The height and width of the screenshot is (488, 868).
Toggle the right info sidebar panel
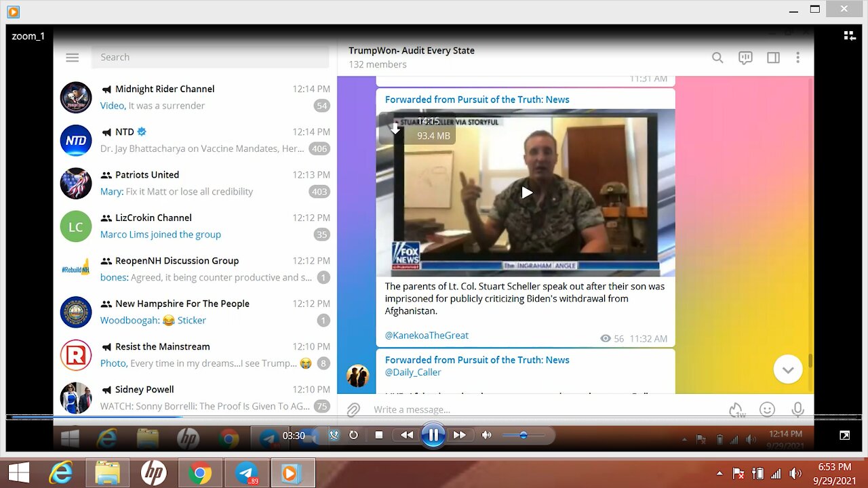[x=773, y=58]
